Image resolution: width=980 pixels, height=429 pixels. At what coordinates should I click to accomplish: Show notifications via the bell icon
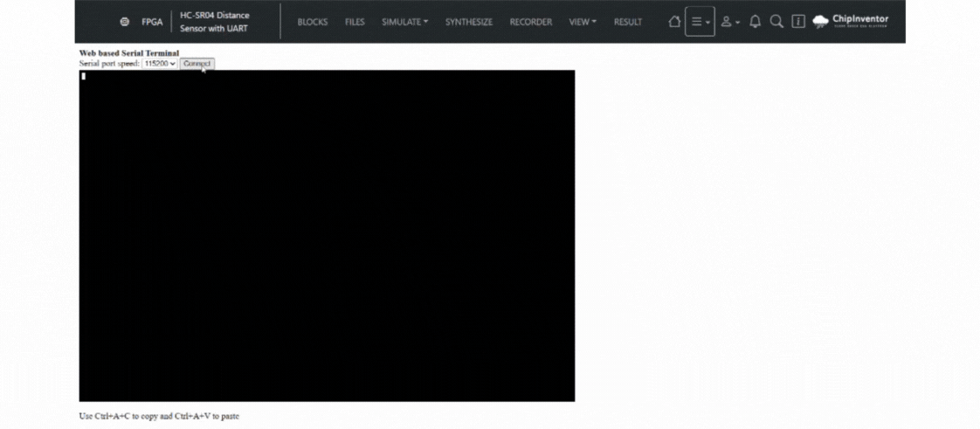pos(755,22)
